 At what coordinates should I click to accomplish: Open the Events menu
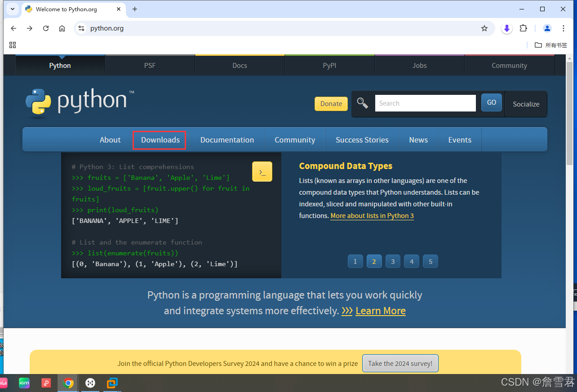[460, 140]
